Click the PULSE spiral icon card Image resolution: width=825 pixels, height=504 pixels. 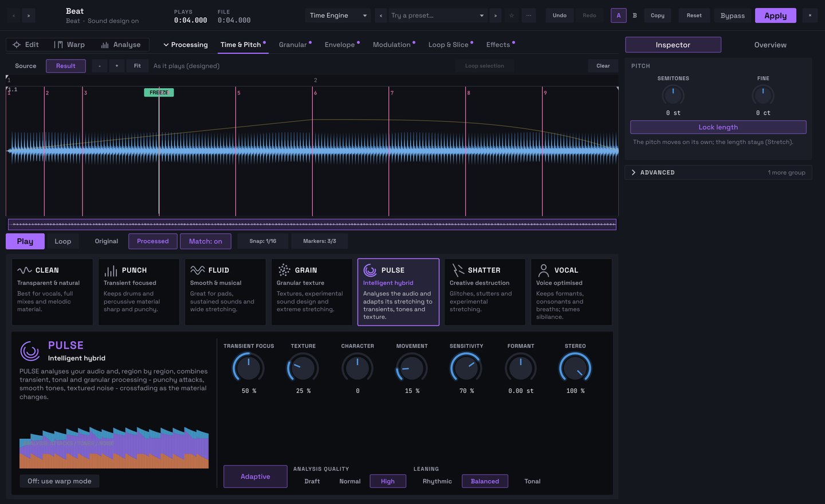pos(398,292)
